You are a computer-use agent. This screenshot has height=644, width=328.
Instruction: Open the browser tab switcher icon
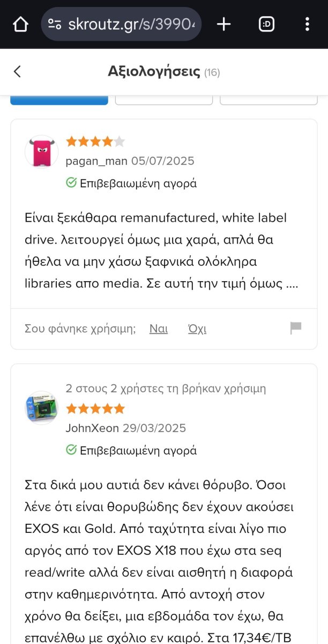pos(267,24)
